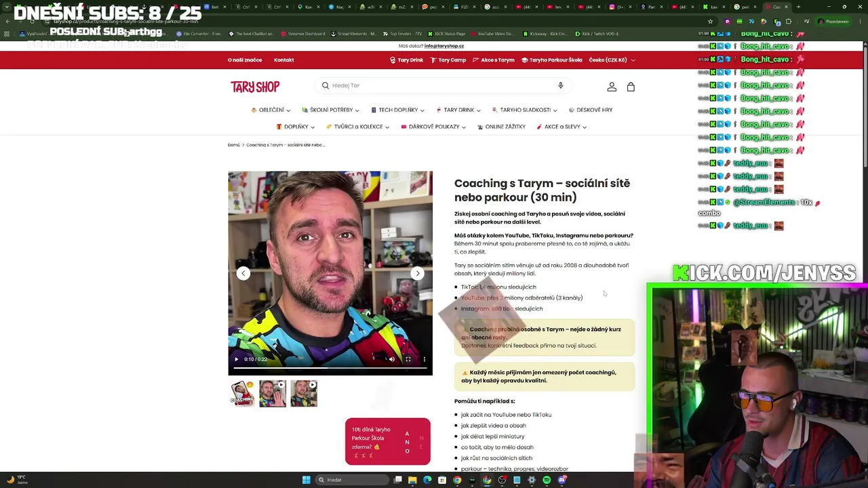This screenshot has width=868, height=488.
Task: Open Spotify from the taskbar
Action: [547, 480]
